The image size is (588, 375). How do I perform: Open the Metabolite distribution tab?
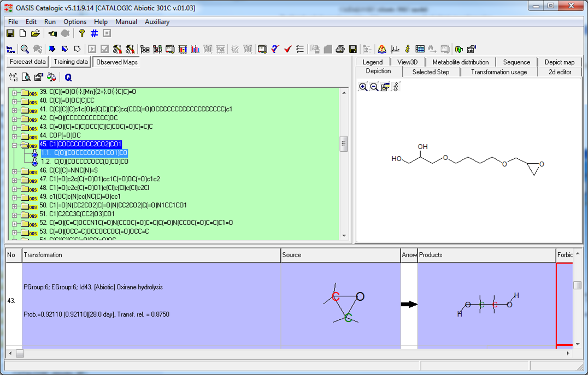pyautogui.click(x=461, y=62)
